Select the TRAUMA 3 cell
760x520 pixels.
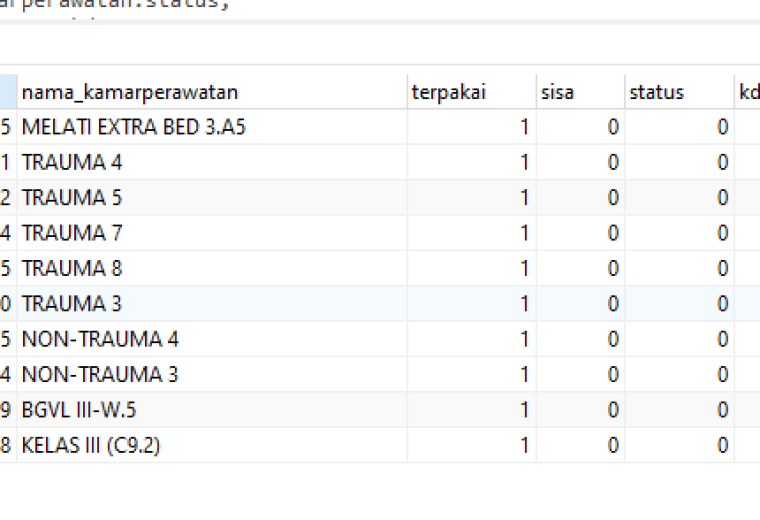(212, 304)
